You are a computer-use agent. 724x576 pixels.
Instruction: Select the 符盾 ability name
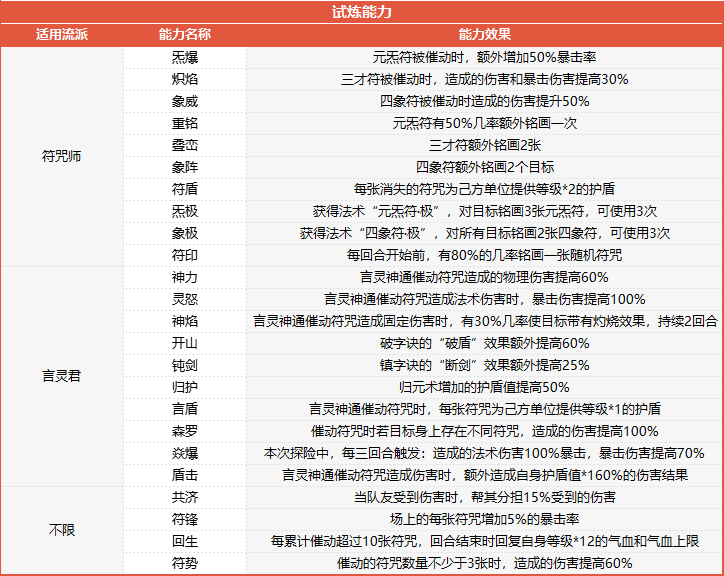pos(185,189)
